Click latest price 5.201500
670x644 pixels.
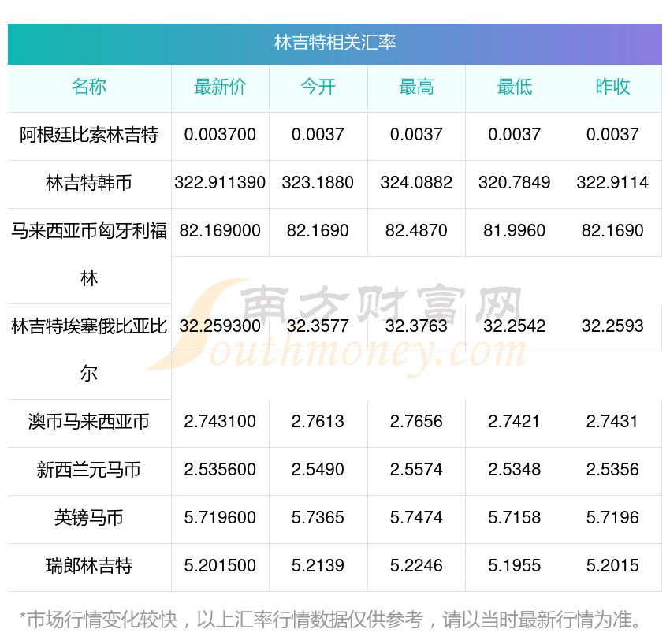(220, 566)
